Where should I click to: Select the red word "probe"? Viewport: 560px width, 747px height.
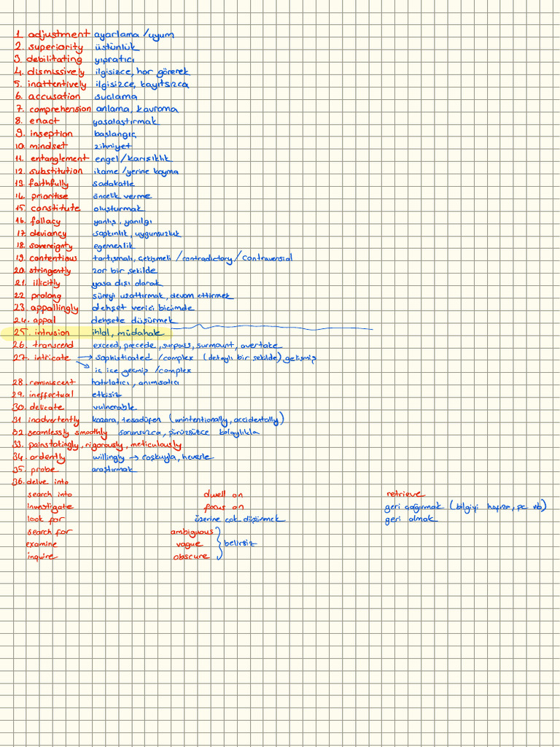point(45,471)
